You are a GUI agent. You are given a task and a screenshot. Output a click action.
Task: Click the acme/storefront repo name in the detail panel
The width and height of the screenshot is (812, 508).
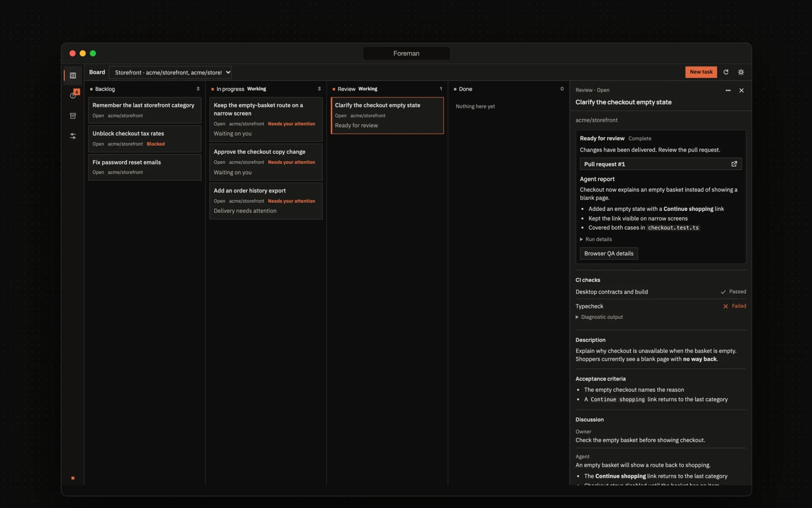596,120
